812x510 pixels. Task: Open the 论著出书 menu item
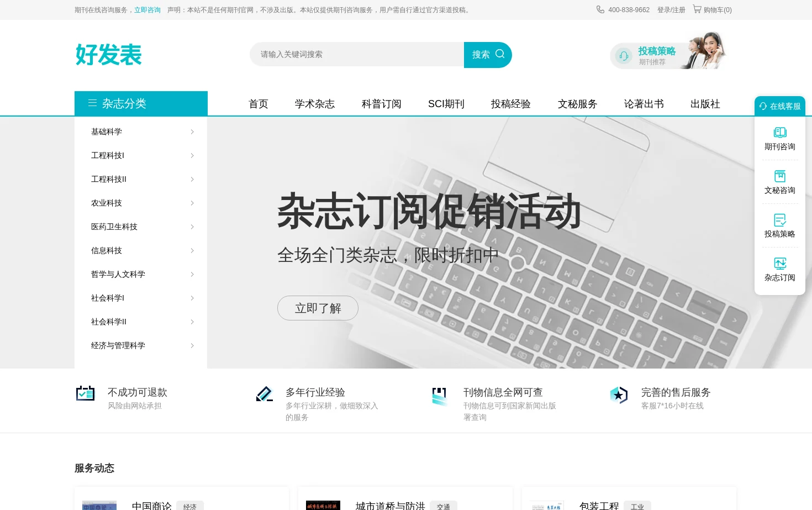[644, 104]
